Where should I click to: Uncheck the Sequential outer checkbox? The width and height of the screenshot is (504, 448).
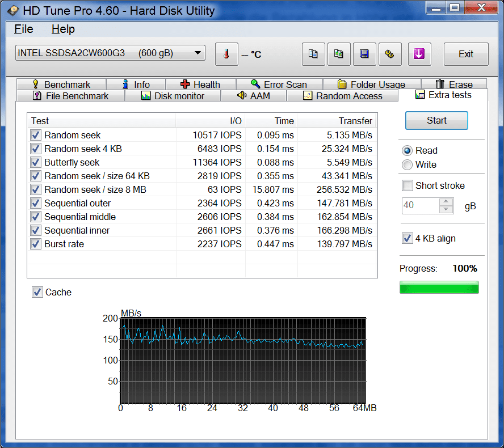click(x=36, y=203)
